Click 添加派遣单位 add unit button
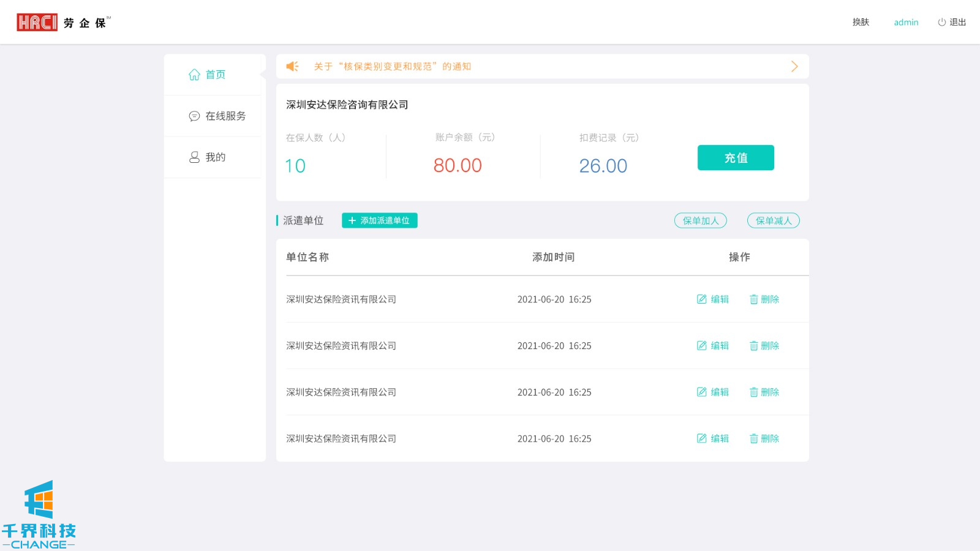 tap(379, 220)
